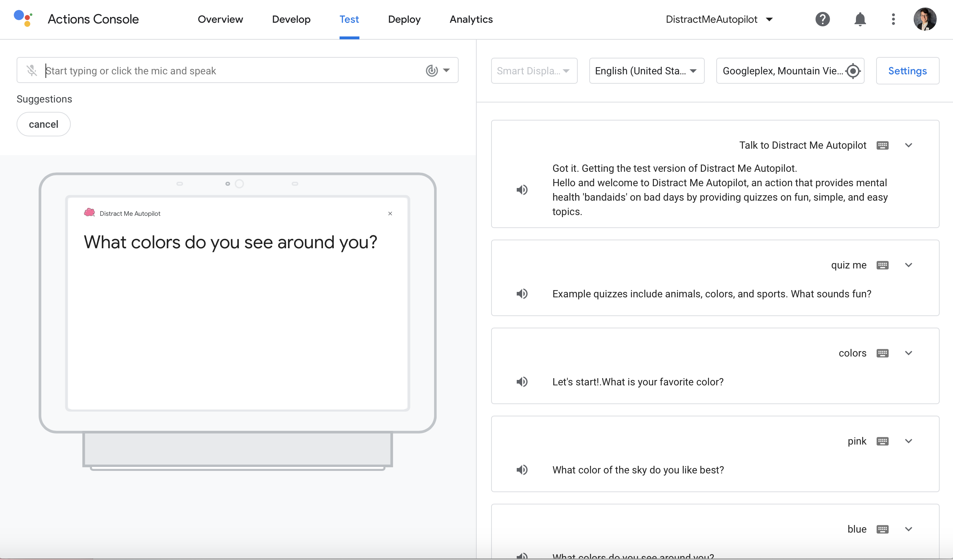Click the 'cancel' suggestion chip
953x560 pixels.
click(x=44, y=124)
